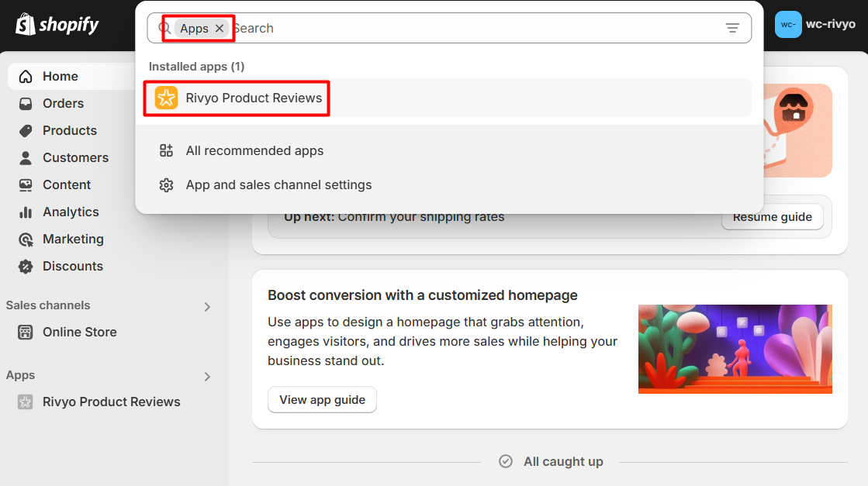Click the Content image icon
Screen dimensions: 868x486
pyautogui.click(x=26, y=184)
